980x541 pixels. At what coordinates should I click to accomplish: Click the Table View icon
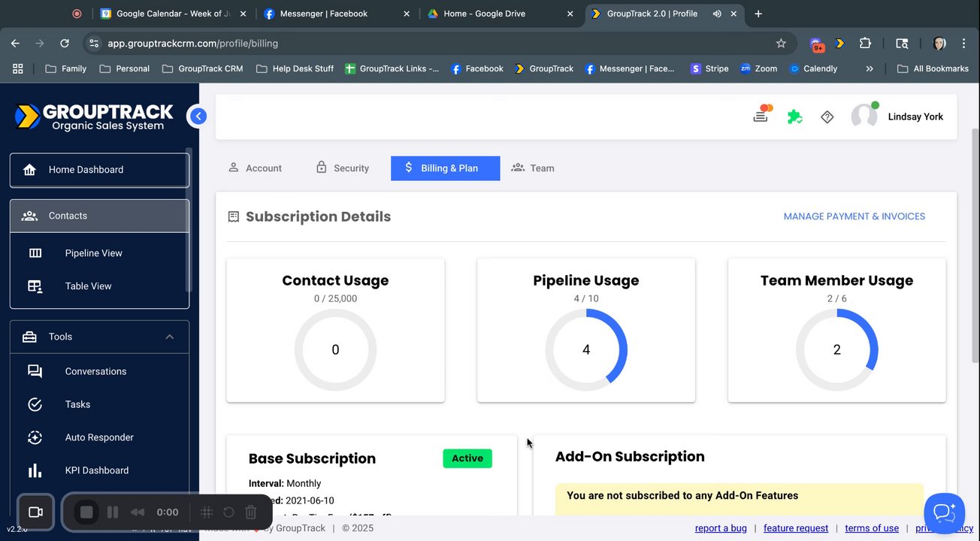pos(35,286)
